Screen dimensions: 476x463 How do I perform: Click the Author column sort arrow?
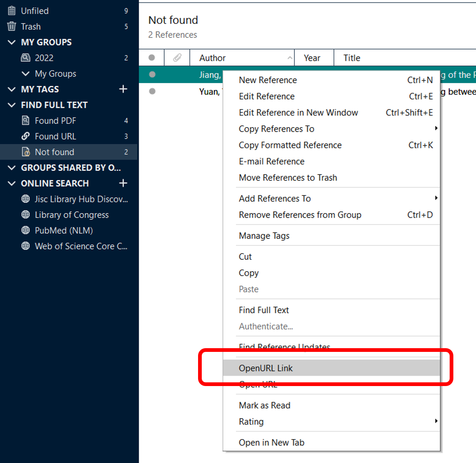(290, 58)
